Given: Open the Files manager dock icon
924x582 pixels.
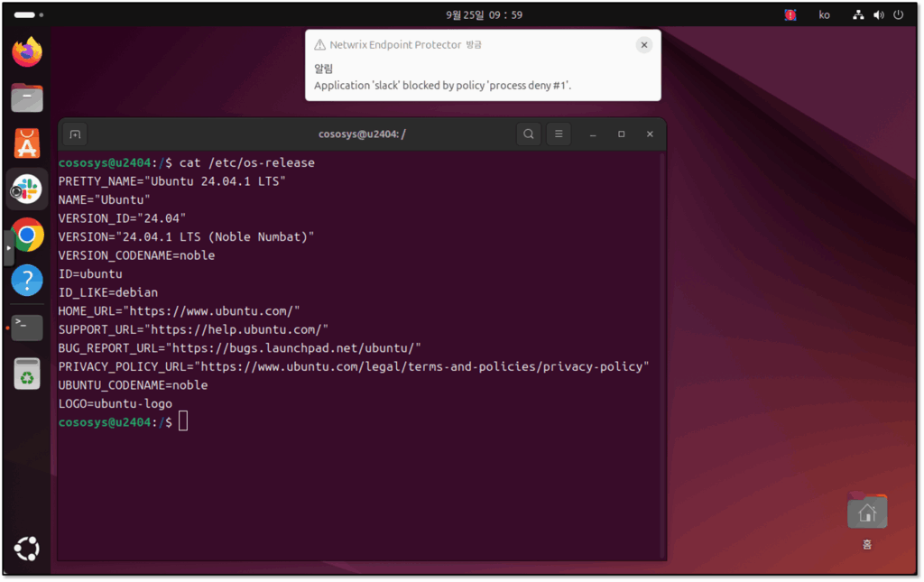Looking at the screenshot, I should pyautogui.click(x=27, y=97).
